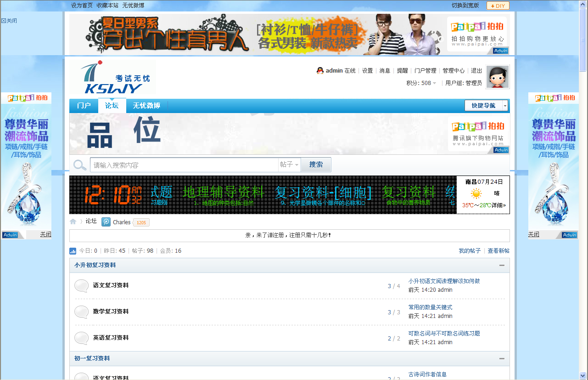
Task: Click the Charles link in the breadcrumb
Action: (x=122, y=222)
